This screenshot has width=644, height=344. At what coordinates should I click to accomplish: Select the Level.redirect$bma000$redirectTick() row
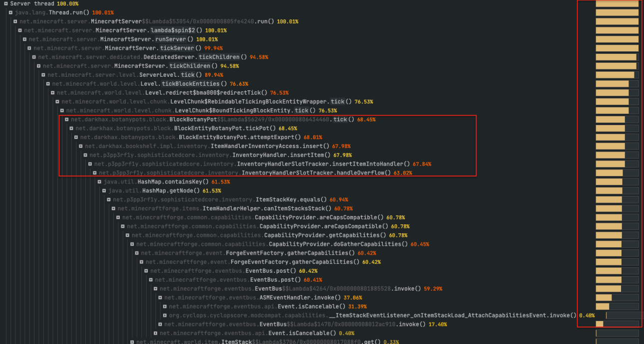[x=172, y=93]
